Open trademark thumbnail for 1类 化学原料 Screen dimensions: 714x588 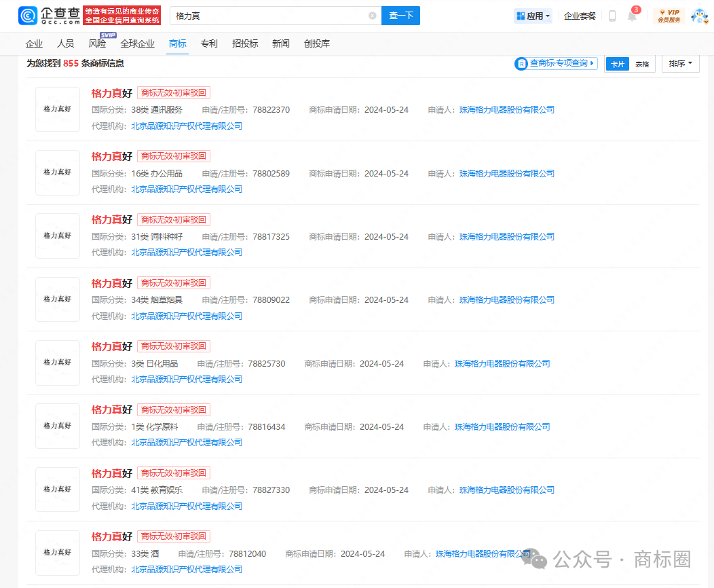point(58,426)
